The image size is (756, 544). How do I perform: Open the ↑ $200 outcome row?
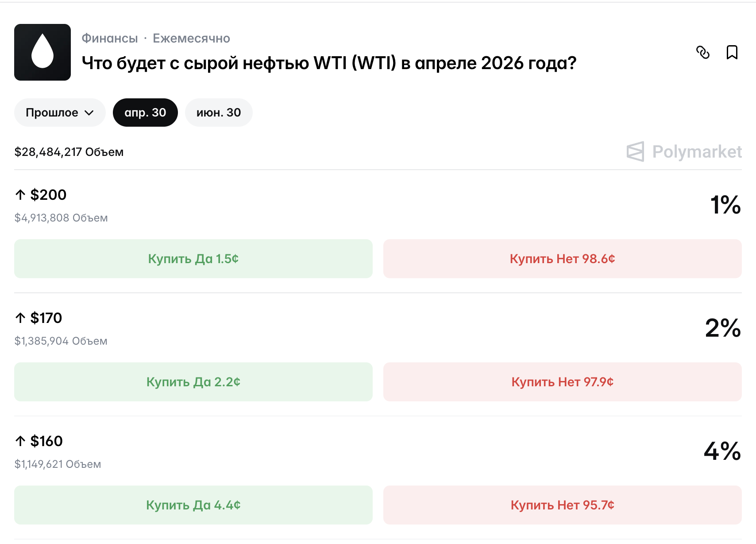click(48, 195)
